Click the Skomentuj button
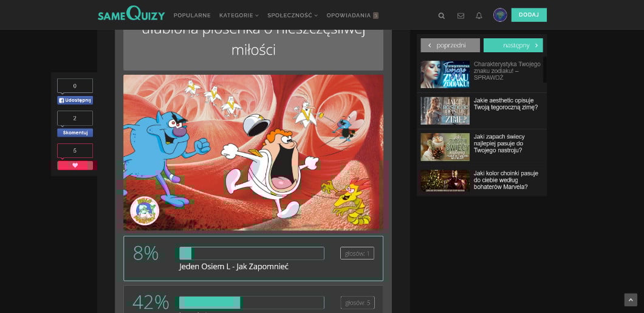The width and height of the screenshot is (644, 313). pyautogui.click(x=75, y=132)
